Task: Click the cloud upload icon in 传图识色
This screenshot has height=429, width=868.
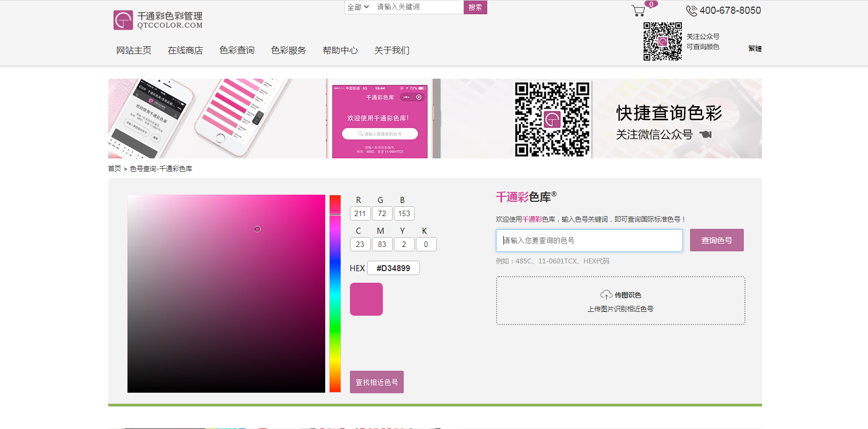Action: pos(606,295)
